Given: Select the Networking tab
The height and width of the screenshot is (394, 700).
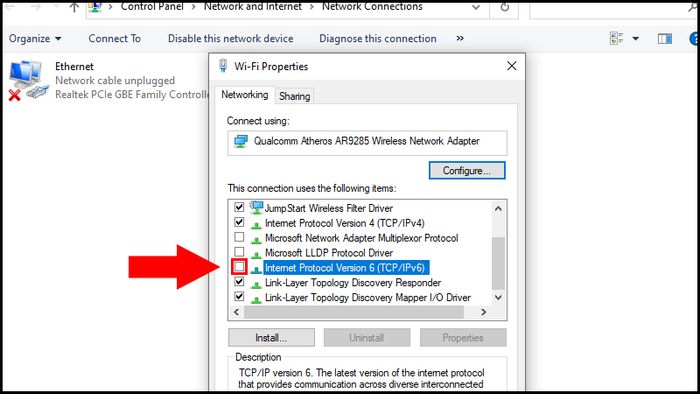Looking at the screenshot, I should pyautogui.click(x=244, y=95).
